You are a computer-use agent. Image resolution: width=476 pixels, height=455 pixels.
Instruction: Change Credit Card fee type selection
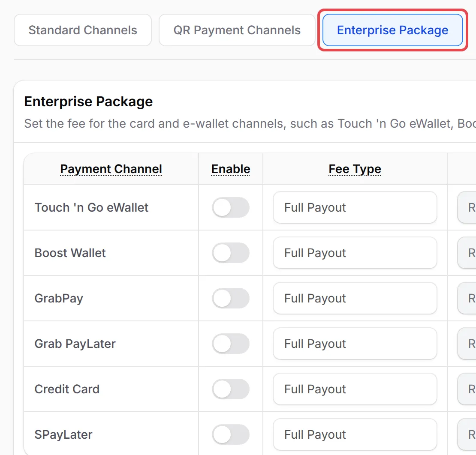(355, 389)
